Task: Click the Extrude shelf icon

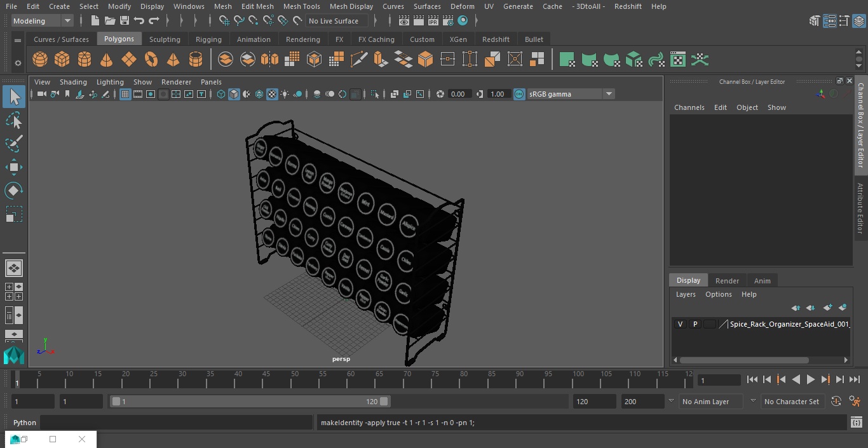Action: point(381,60)
